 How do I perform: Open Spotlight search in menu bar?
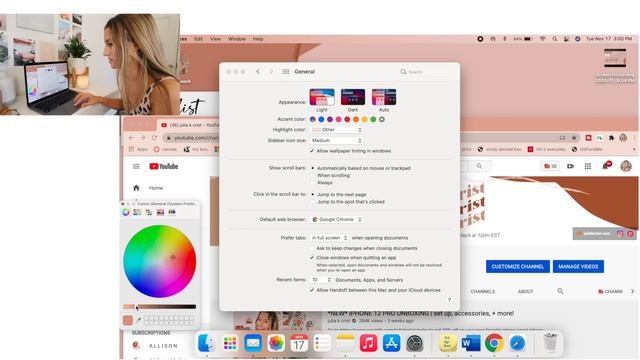click(x=554, y=39)
